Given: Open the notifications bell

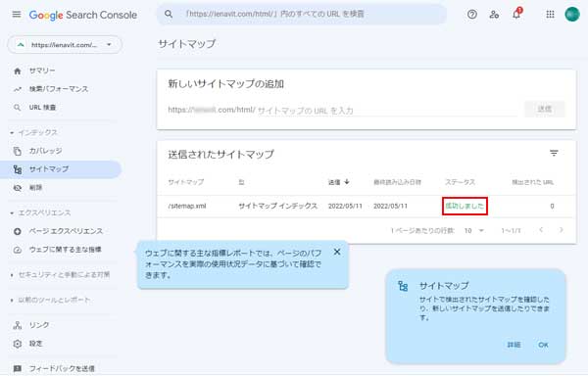Looking at the screenshot, I should (516, 14).
